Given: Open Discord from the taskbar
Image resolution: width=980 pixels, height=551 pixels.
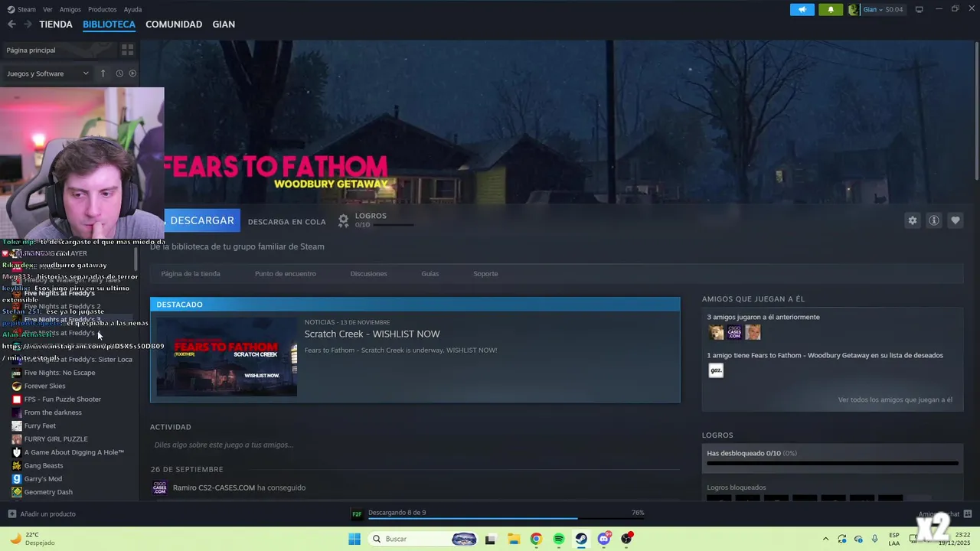Looking at the screenshot, I should 604,539.
